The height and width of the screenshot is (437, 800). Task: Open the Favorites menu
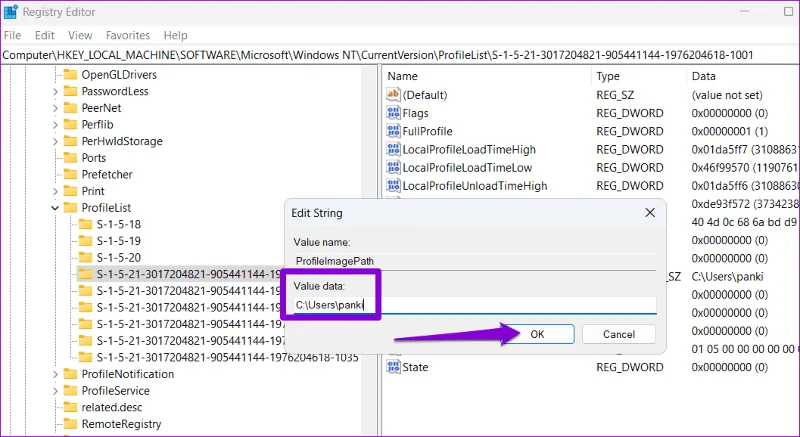click(x=128, y=35)
